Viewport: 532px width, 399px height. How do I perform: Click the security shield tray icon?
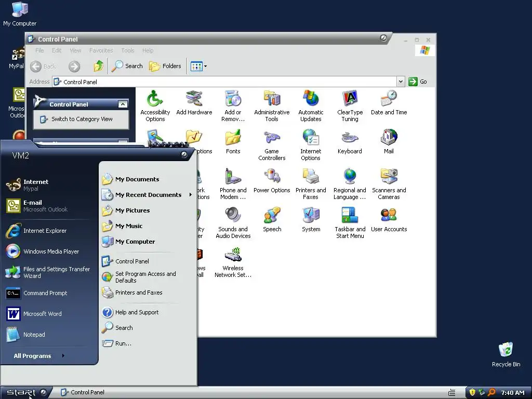pyautogui.click(x=472, y=393)
